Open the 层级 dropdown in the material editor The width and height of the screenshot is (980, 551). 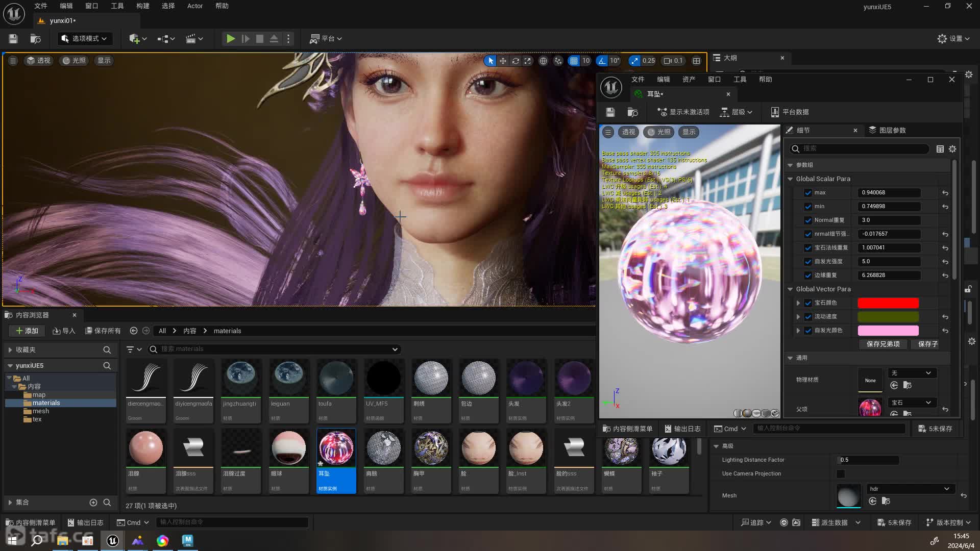(736, 112)
